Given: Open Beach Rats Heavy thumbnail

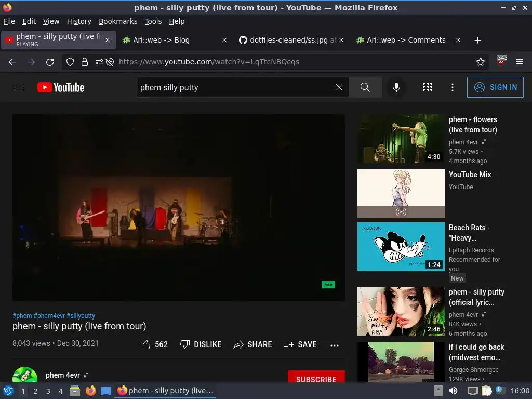Looking at the screenshot, I should point(401,247).
